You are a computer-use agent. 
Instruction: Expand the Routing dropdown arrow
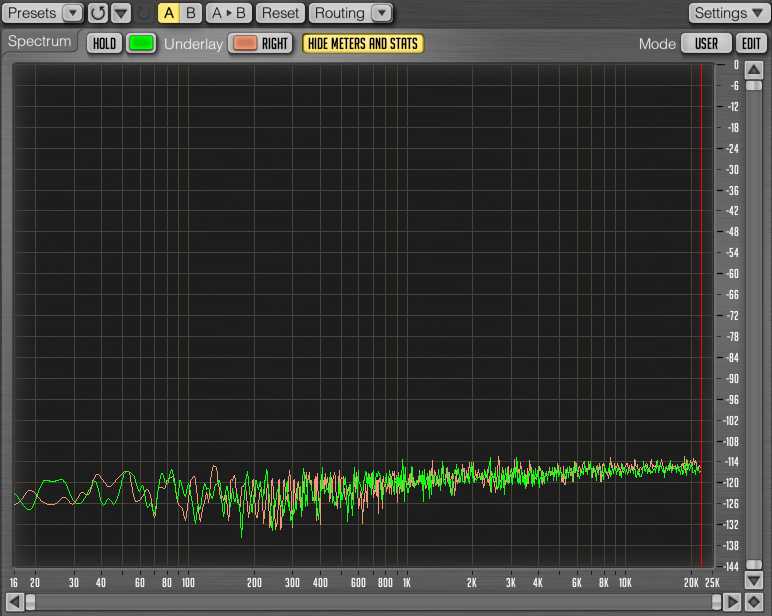(x=382, y=13)
